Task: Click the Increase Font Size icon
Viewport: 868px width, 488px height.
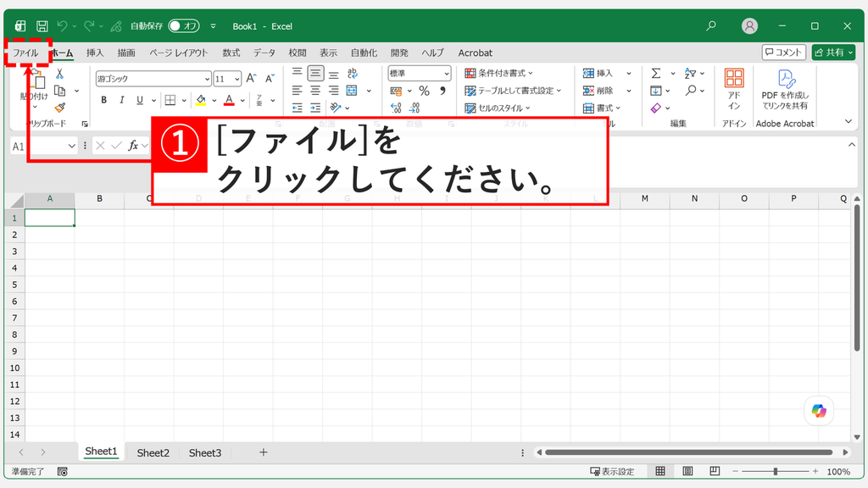Action: click(251, 79)
